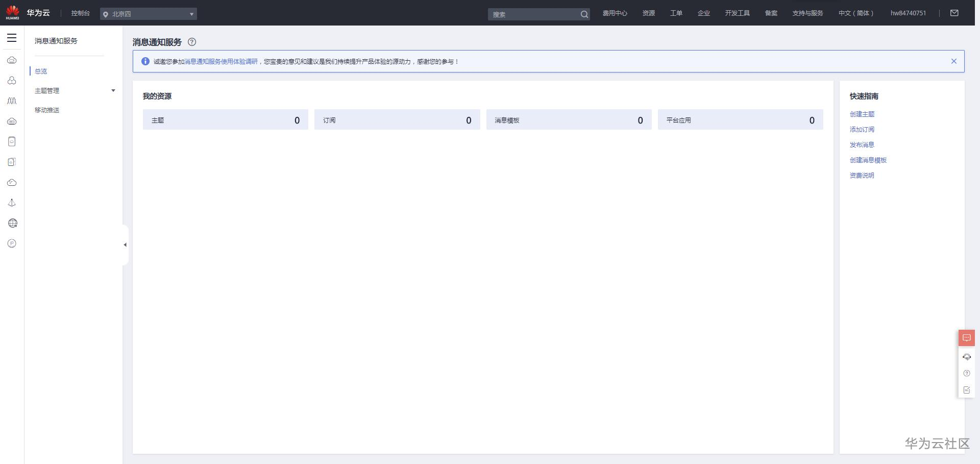
Task: Click the 我的资源 heading
Action: (x=157, y=96)
